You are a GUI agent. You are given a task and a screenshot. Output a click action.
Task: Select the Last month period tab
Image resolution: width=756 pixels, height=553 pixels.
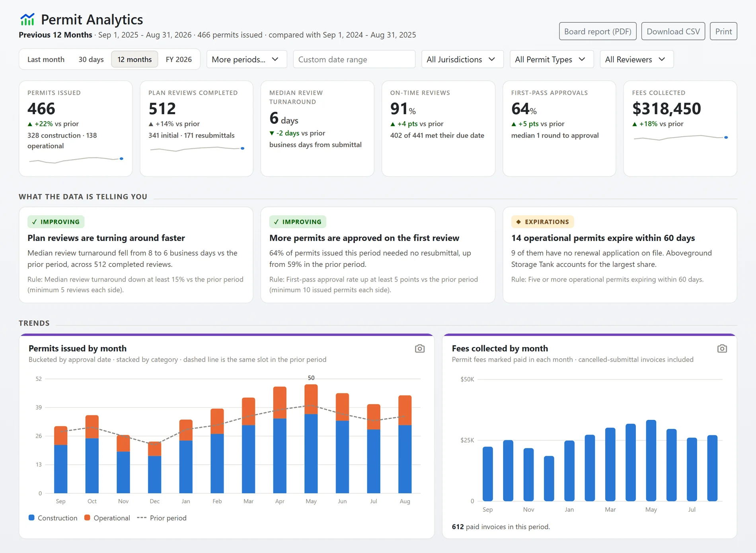(x=46, y=59)
